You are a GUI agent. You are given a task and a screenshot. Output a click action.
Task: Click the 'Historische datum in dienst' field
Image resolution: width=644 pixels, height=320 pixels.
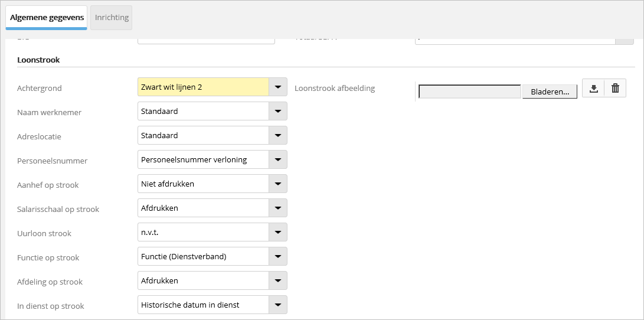[x=203, y=305]
